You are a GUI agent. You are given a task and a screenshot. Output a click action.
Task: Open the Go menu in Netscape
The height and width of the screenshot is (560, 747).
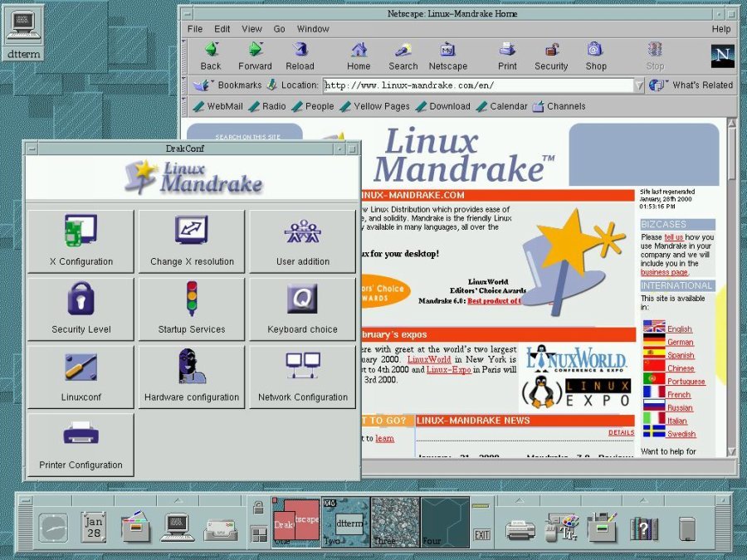tap(279, 29)
